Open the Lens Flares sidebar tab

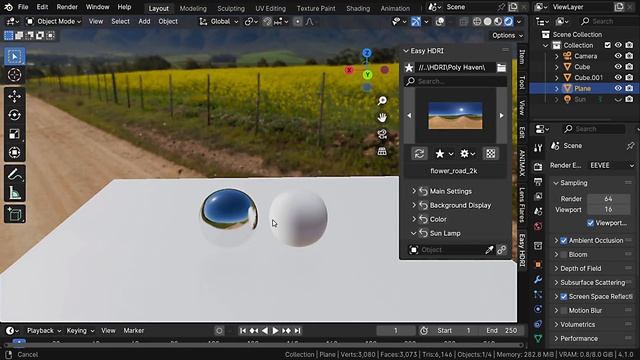[522, 205]
